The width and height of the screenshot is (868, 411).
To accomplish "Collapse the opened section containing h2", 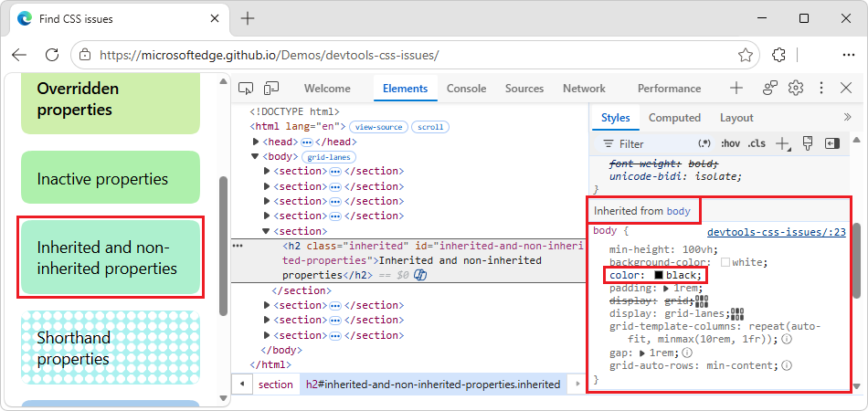I will [267, 231].
